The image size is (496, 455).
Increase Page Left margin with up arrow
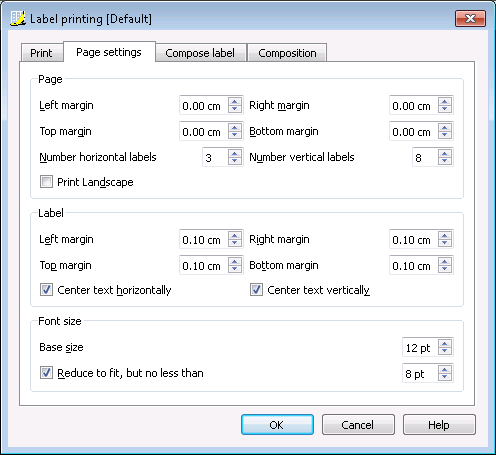[235, 101]
